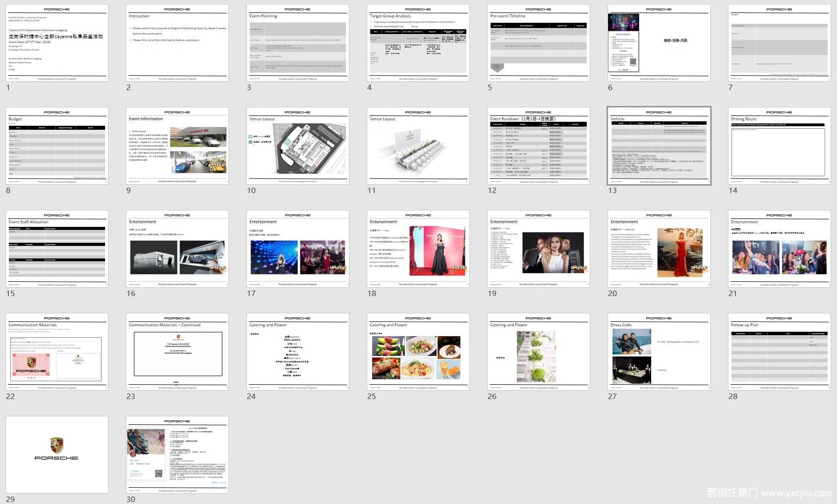Select slide 11 Venue Layout table render
This screenshot has width=837, height=504.
click(x=418, y=146)
